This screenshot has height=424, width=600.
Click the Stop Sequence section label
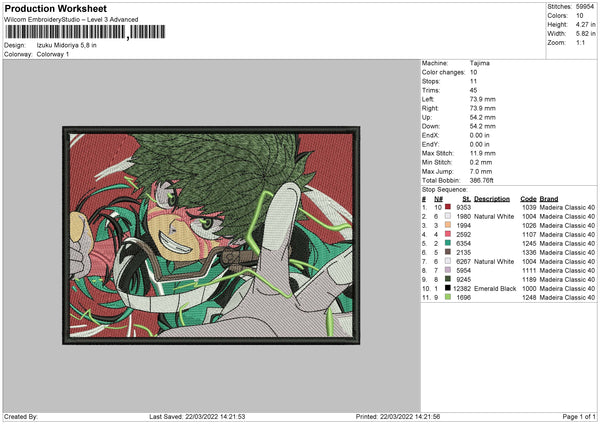click(444, 188)
